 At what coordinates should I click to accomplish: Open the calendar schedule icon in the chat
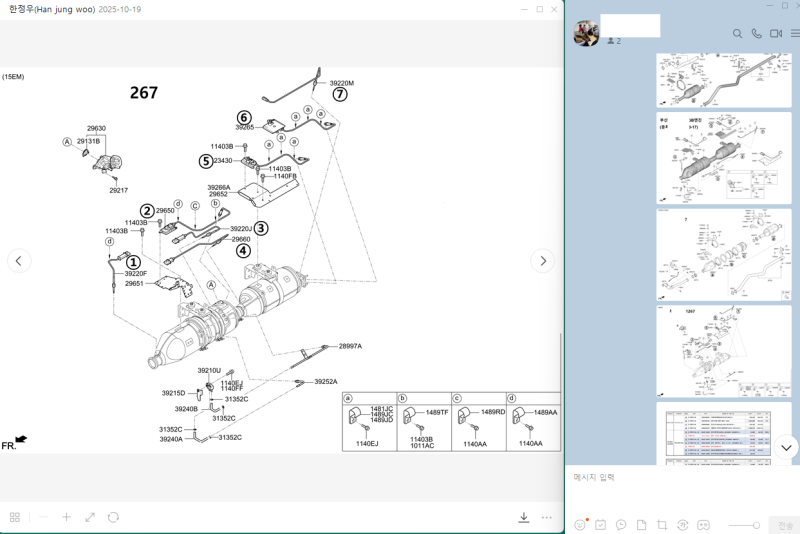601,525
